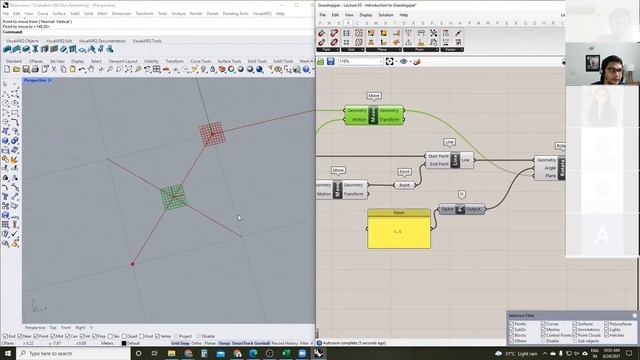Click the top-right Vector component icon in Grasshopper ribbon
The height and width of the screenshot is (360, 640).
coord(458,33)
